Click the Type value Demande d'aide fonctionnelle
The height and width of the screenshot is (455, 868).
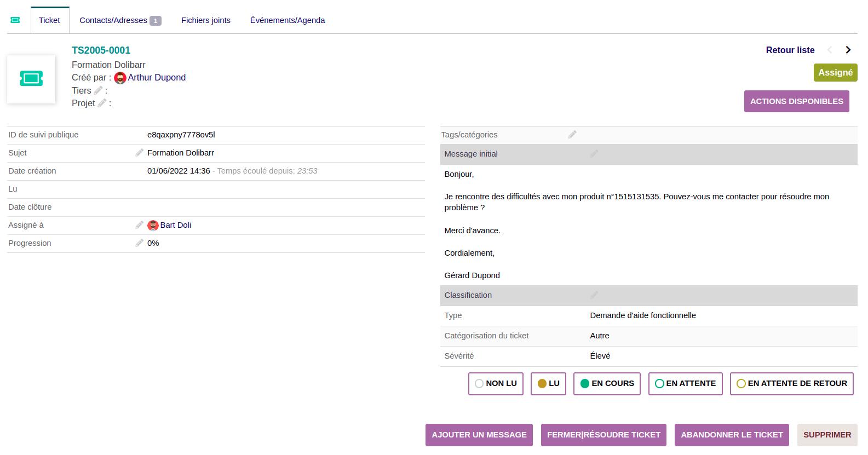(643, 315)
